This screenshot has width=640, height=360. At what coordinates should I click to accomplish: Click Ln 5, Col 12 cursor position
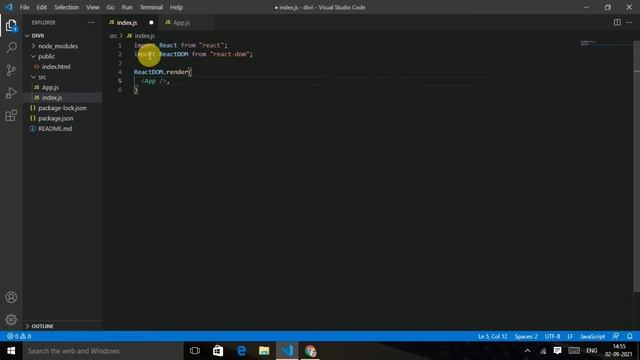(492, 336)
